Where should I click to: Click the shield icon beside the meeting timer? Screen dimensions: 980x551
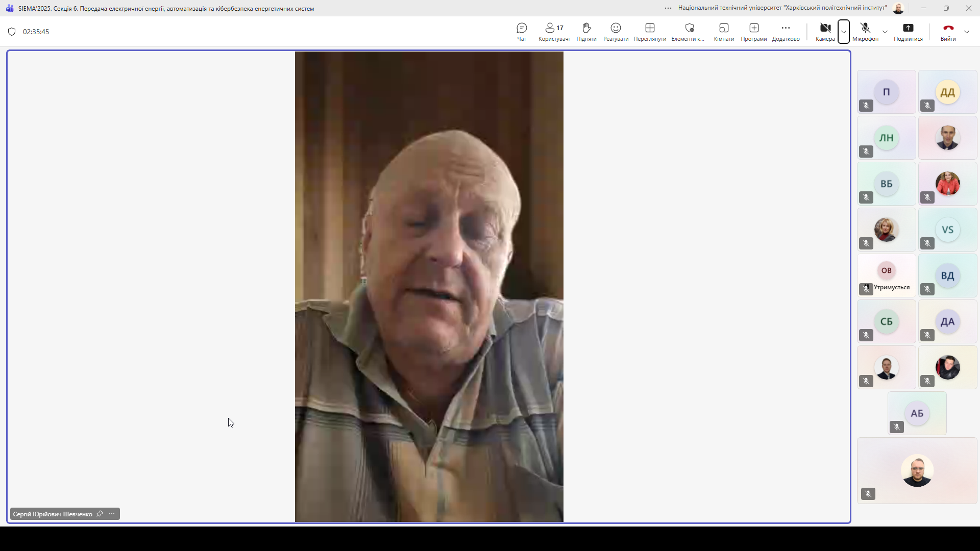pyautogui.click(x=11, y=31)
